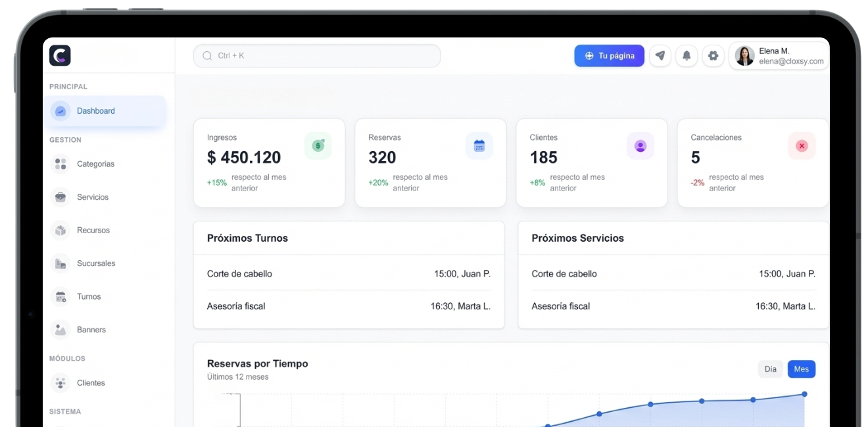Click the Cloxsy logo in the sidebar

click(60, 56)
